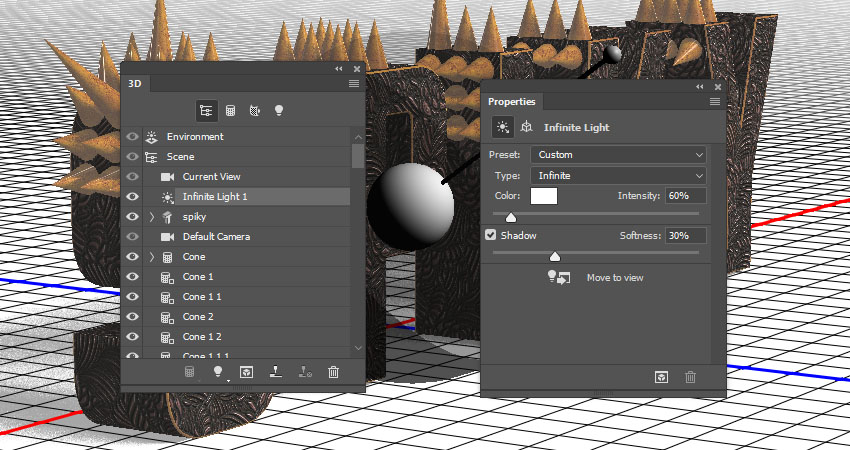Filter 3D panel by materials

click(254, 111)
